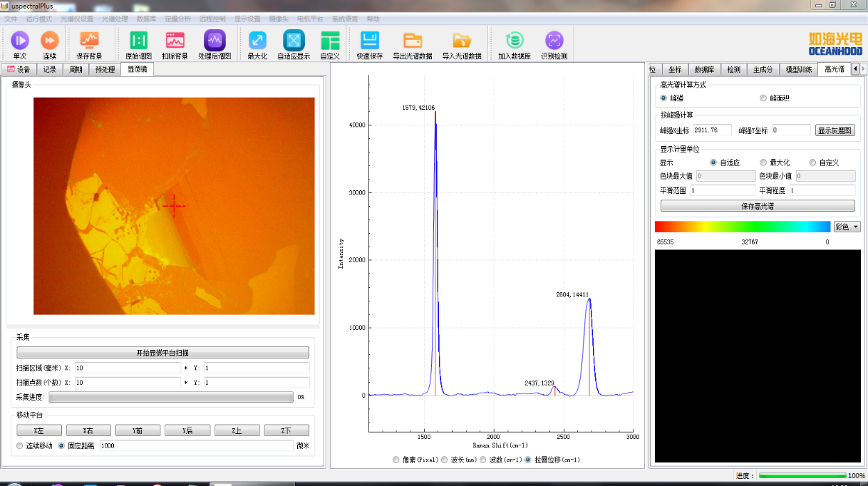Start 连续 continuous acquisition
This screenshot has height=486, width=868.
coord(49,41)
